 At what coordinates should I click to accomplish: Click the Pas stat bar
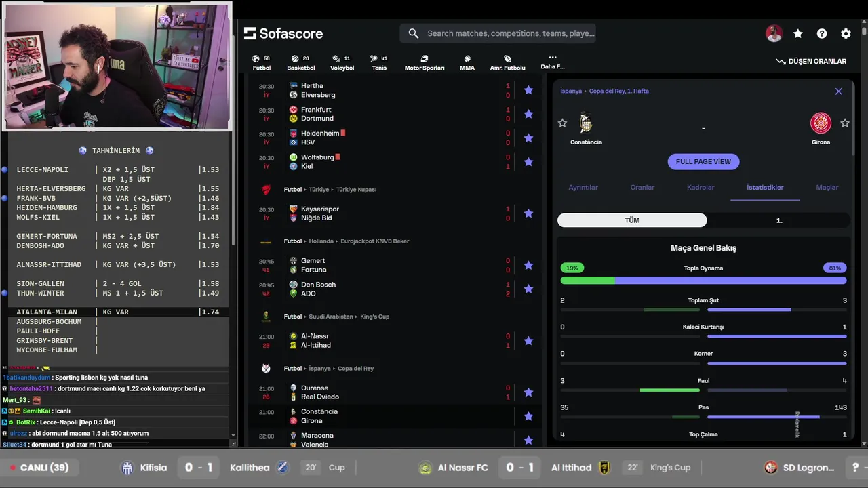click(703, 417)
